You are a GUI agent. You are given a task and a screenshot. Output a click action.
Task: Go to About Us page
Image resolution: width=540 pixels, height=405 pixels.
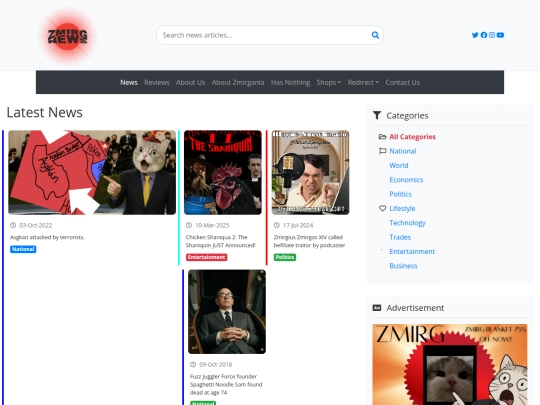(x=190, y=82)
